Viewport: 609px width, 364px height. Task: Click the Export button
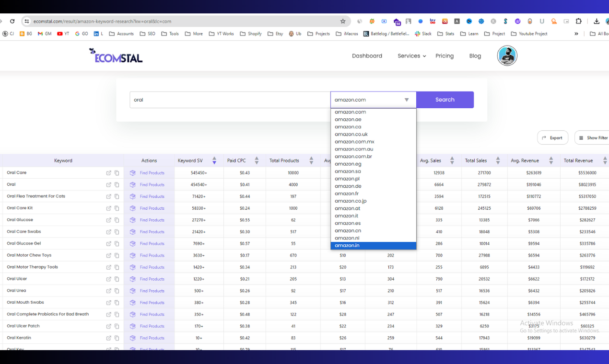[552, 138]
